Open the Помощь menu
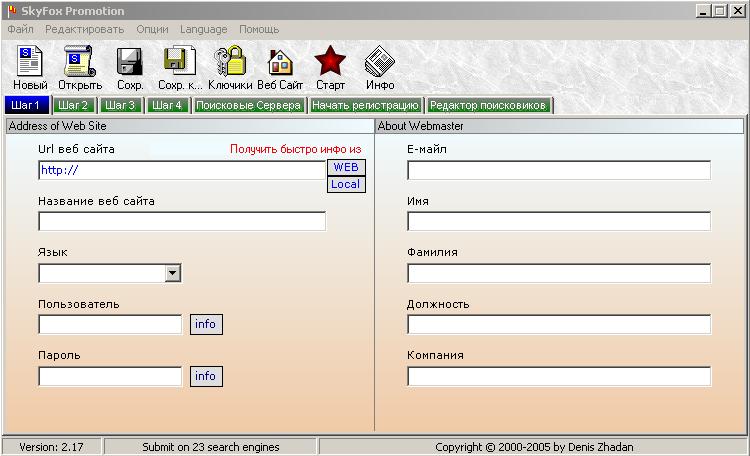Image resolution: width=750 pixels, height=456 pixels. (x=259, y=29)
